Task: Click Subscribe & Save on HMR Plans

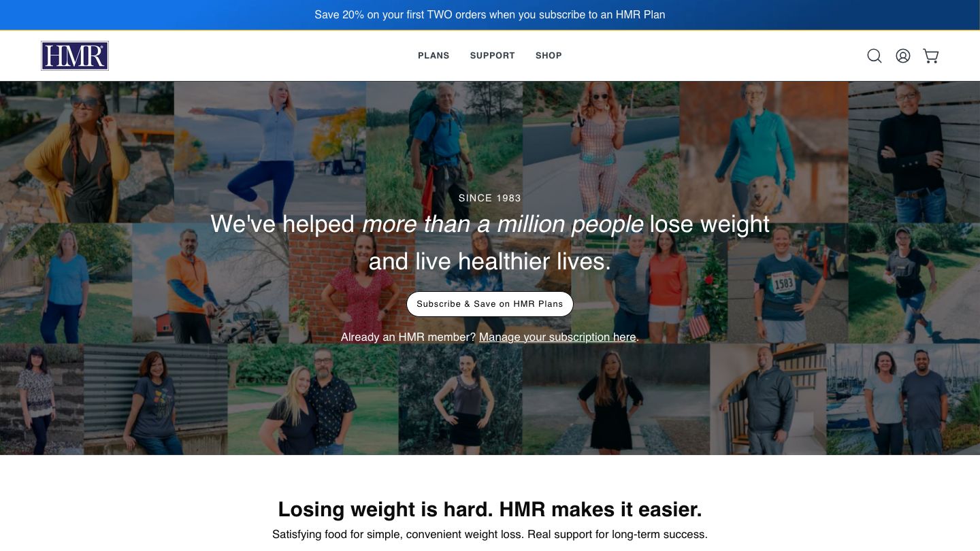Action: (490, 304)
